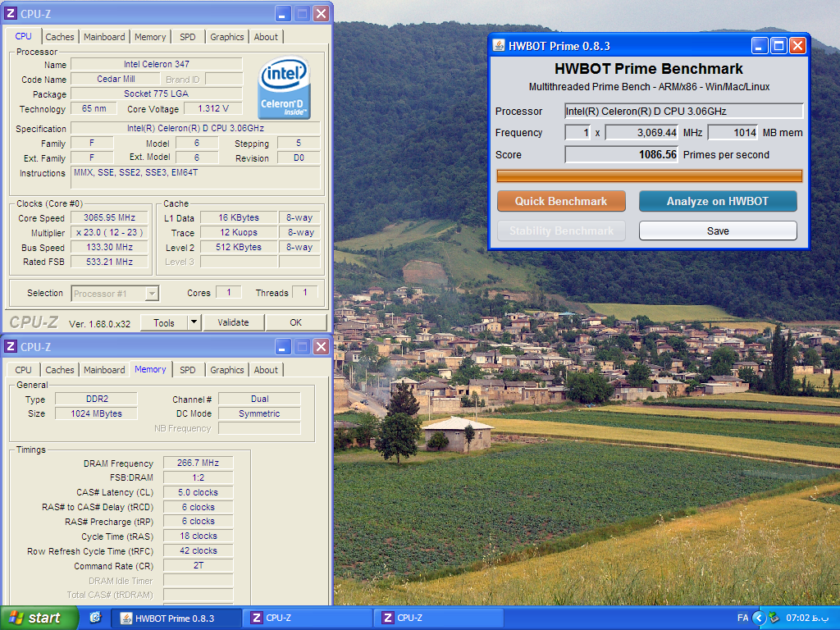Open About tab in top CPU-Z window
This screenshot has width=840, height=630.
point(266,37)
